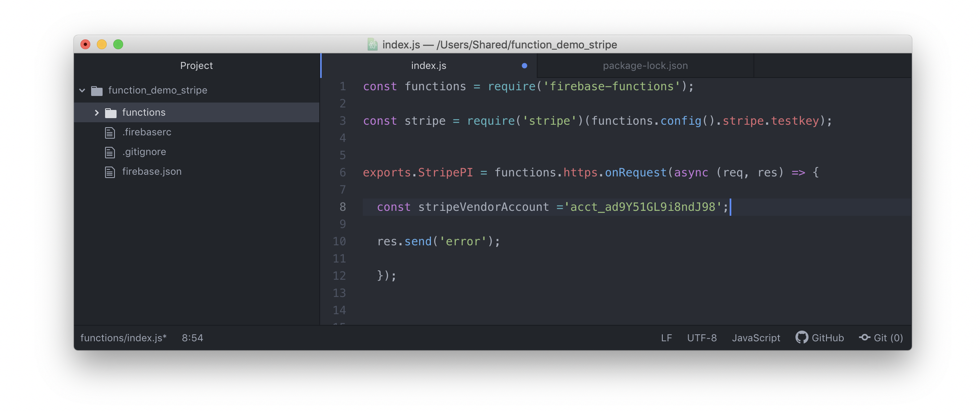The width and height of the screenshot is (980, 411).
Task: Click the Git branch icon in status bar
Action: pyautogui.click(x=865, y=338)
